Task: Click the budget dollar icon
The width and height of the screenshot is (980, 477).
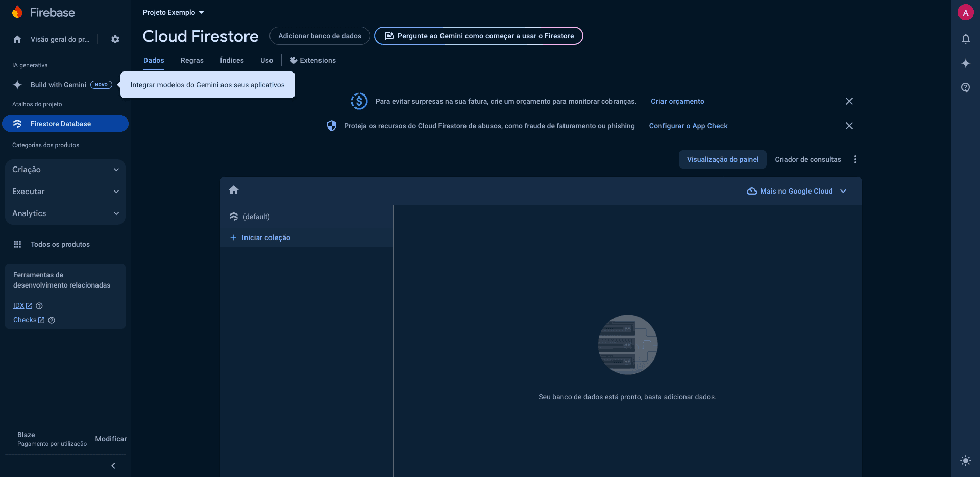Action: pyautogui.click(x=359, y=101)
